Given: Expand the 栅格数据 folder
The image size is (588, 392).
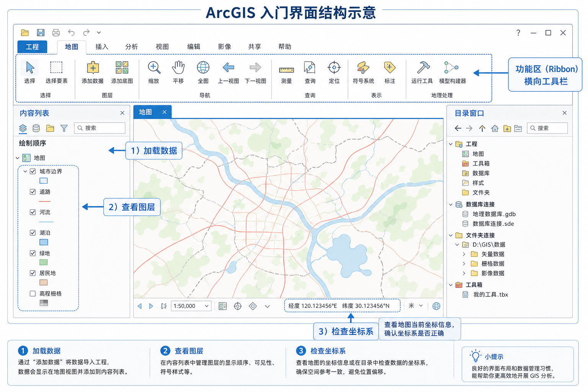Looking at the screenshot, I should [464, 264].
